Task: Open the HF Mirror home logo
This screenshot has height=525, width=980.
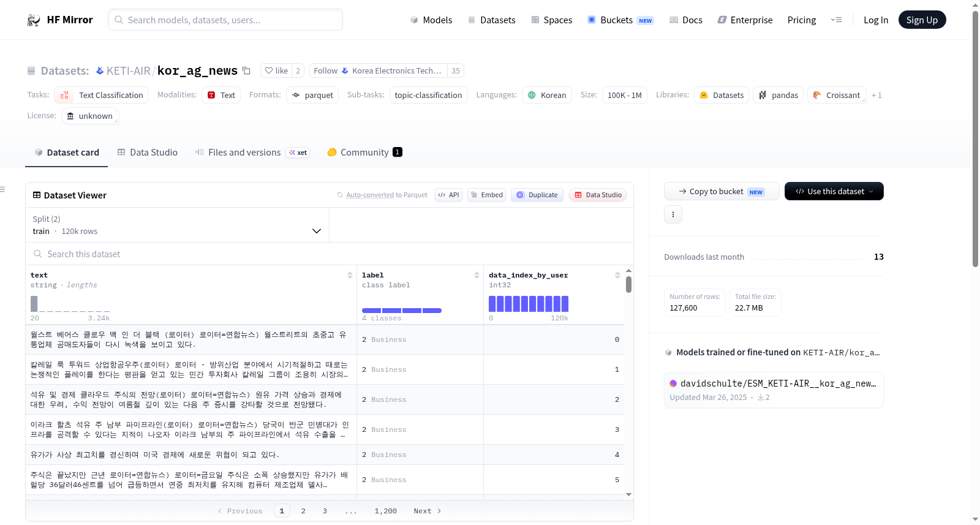Action: point(60,20)
